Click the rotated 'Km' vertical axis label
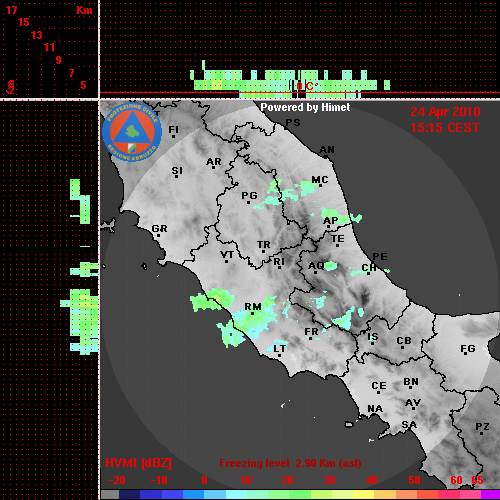Viewport: 500px width, 500px height. 10,87
